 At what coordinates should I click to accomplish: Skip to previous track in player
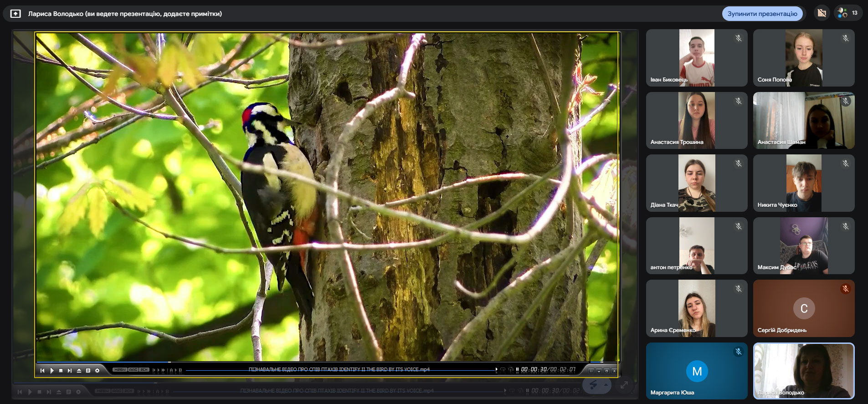[42, 371]
